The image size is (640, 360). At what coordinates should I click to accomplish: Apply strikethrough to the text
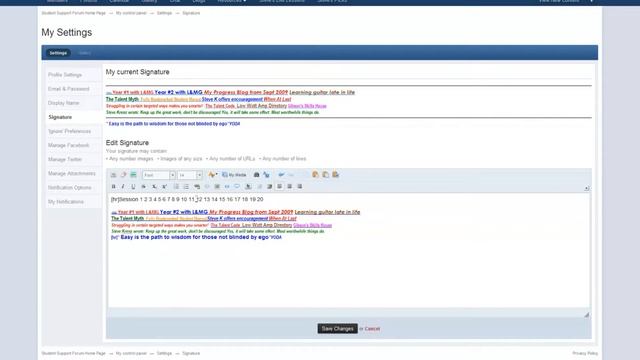point(143,187)
